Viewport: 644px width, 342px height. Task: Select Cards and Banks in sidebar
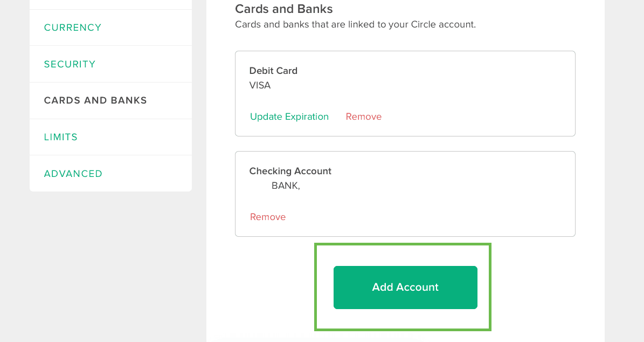(95, 100)
